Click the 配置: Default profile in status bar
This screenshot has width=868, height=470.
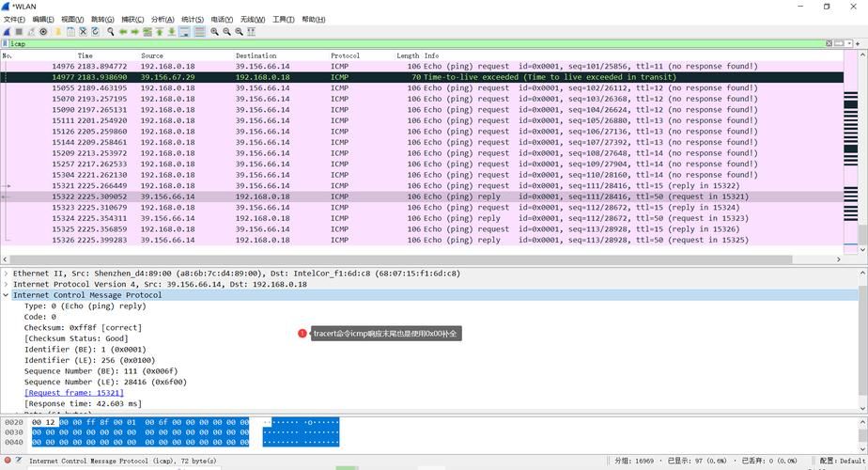(842, 461)
